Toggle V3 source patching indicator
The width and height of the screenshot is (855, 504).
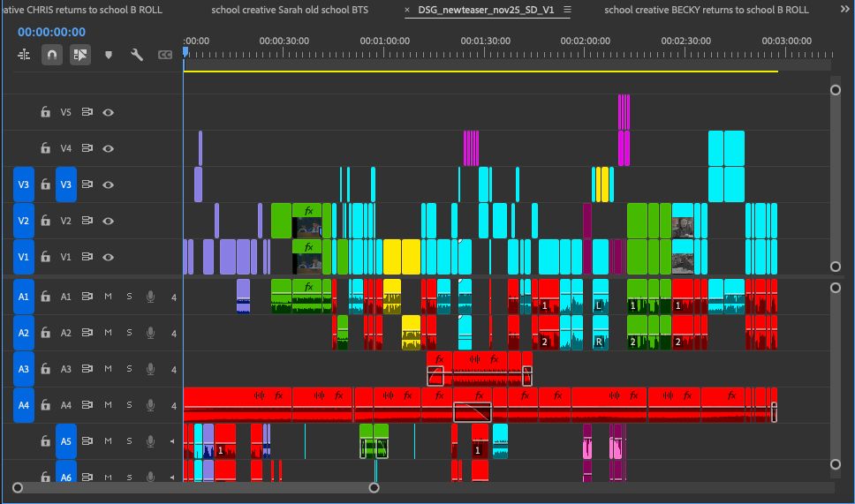[24, 184]
